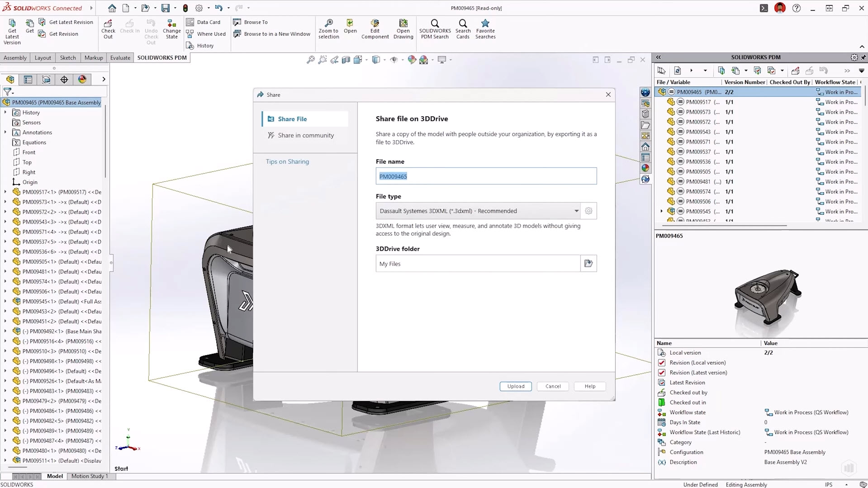Image resolution: width=868 pixels, height=488 pixels.
Task: Select Share in community option
Action: coord(305,135)
